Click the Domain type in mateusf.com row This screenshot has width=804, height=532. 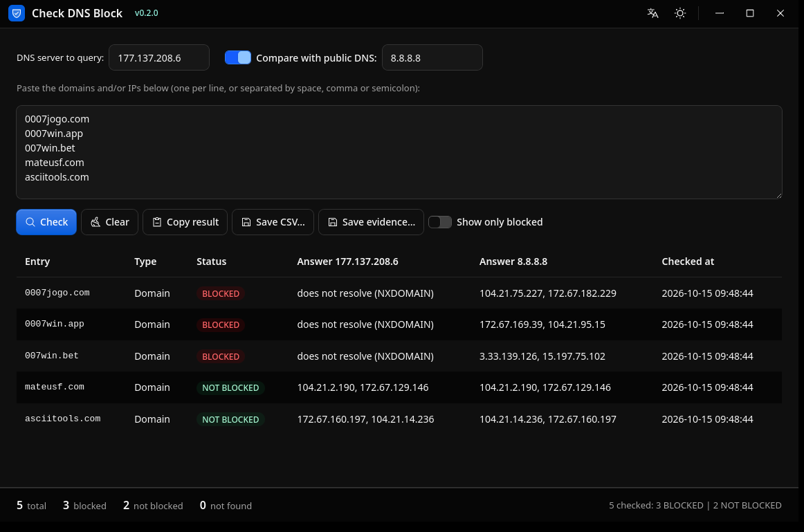pyautogui.click(x=152, y=387)
